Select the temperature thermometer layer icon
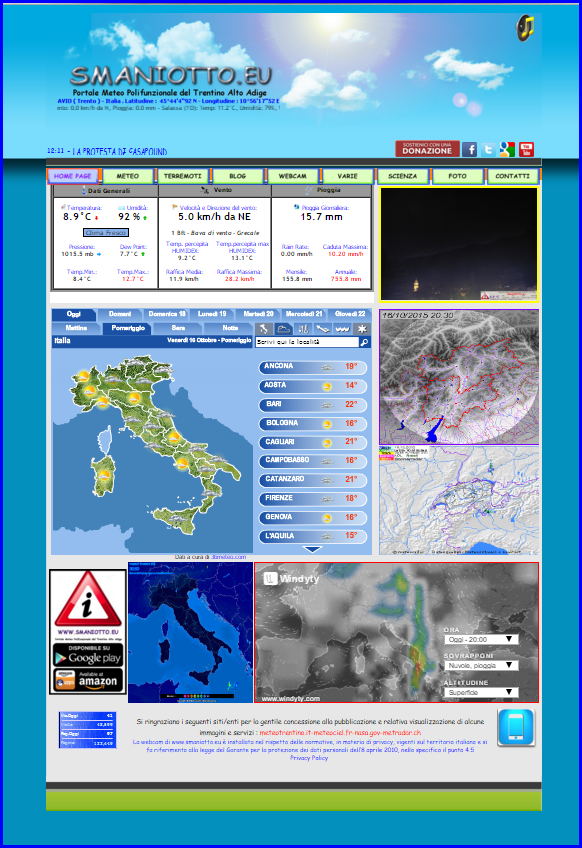Screen dimensions: 582x848 point(304,328)
